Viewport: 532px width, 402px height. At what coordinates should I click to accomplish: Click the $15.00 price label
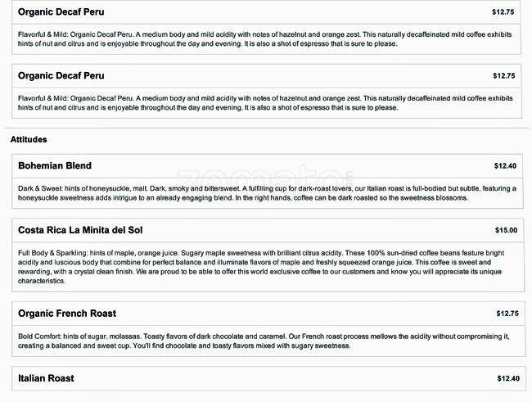pos(506,231)
